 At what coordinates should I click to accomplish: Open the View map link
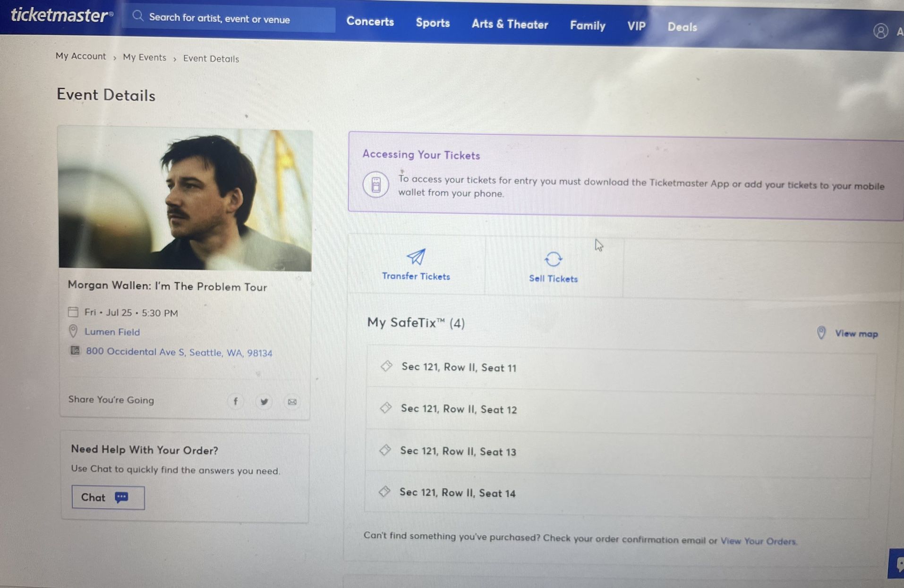tap(856, 334)
